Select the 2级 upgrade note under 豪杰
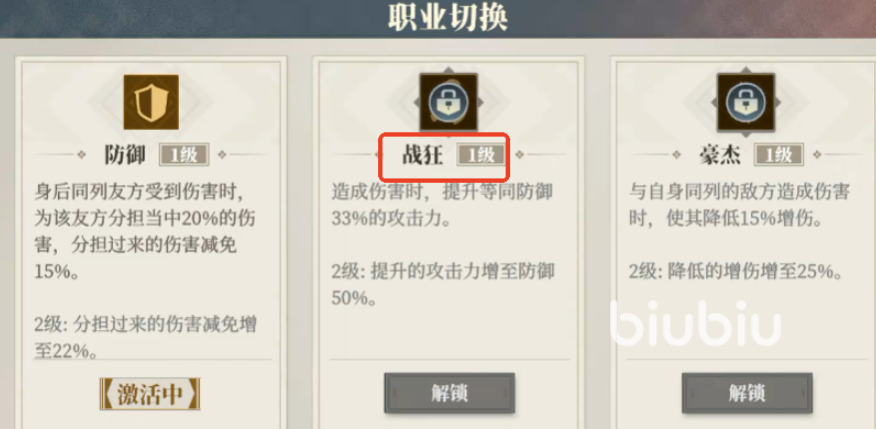 tap(736, 272)
